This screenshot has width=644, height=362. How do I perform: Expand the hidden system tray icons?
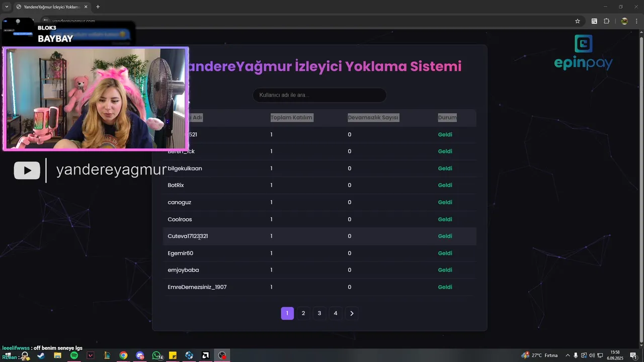(568, 355)
